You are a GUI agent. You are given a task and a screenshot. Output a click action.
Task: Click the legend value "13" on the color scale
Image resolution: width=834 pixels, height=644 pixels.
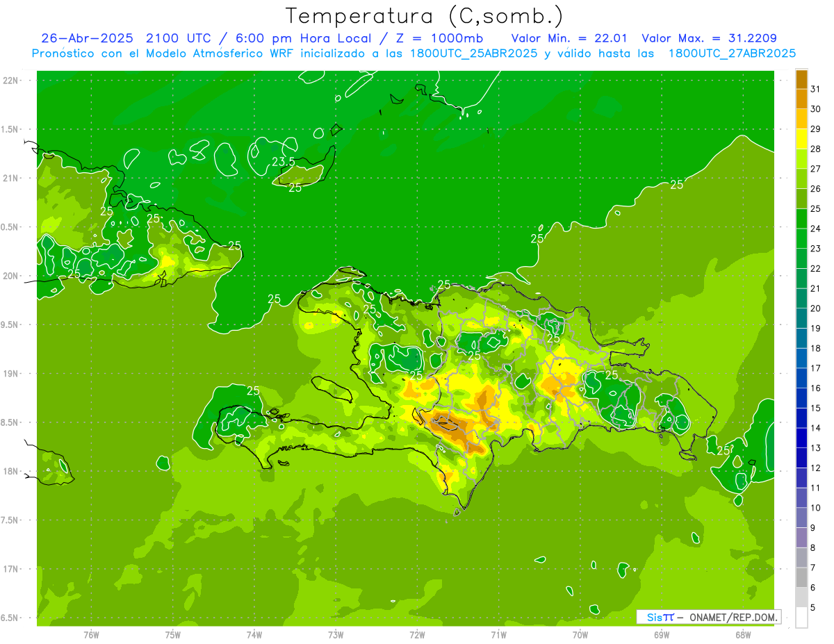pyautogui.click(x=816, y=448)
